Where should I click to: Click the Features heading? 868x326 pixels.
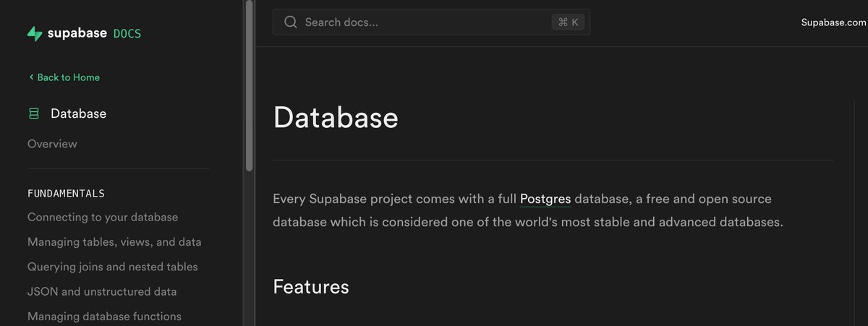[x=311, y=287]
